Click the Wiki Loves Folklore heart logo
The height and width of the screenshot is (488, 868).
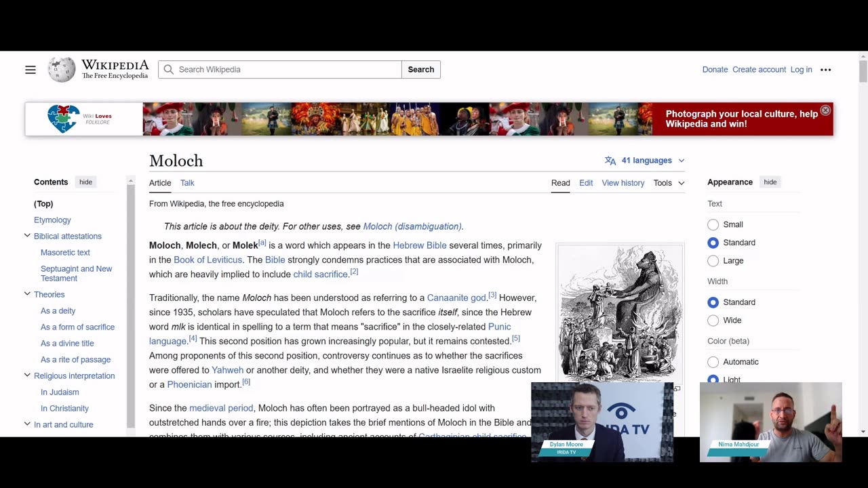63,119
